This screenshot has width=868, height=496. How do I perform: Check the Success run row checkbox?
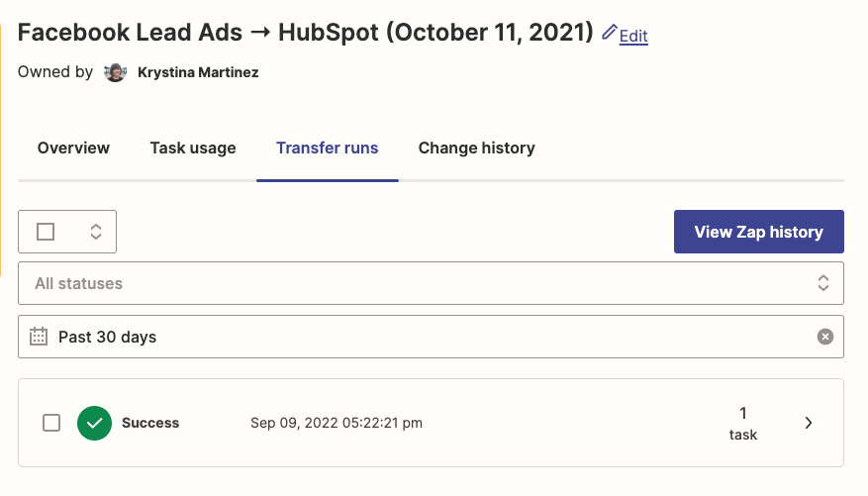click(x=51, y=423)
